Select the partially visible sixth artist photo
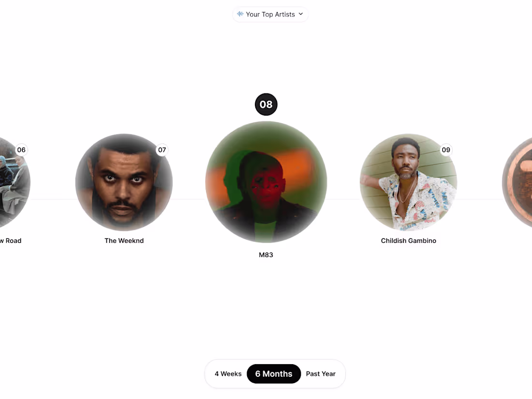The width and height of the screenshot is (532, 399). coord(14,182)
